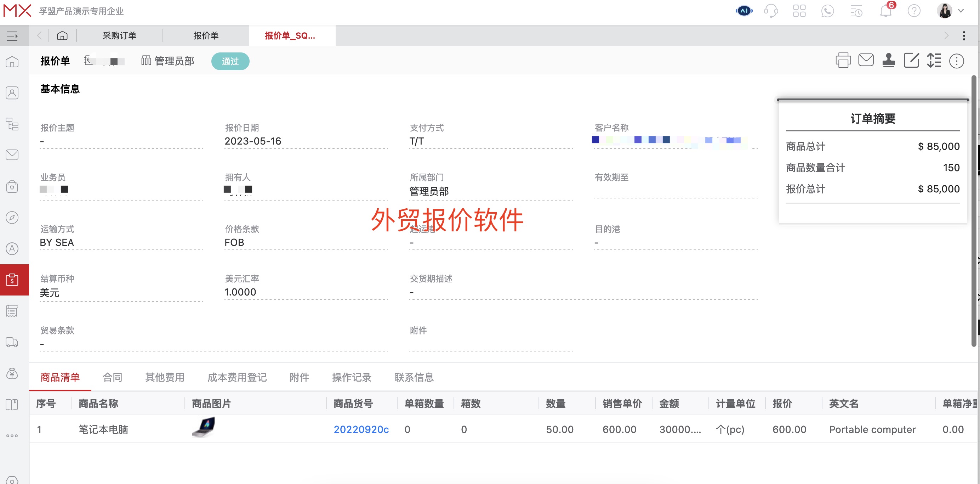
Task: Open product link 20220920c
Action: (361, 429)
